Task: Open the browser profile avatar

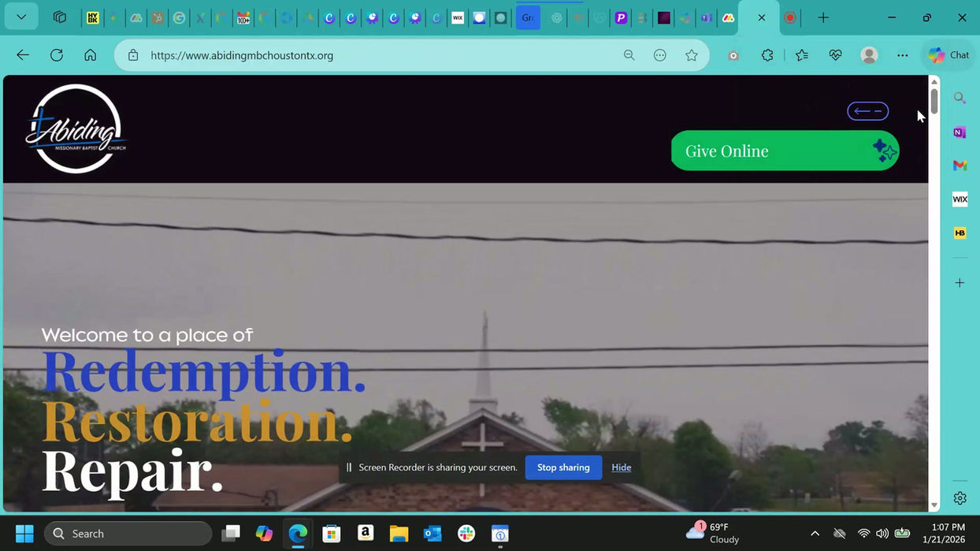Action: tap(870, 55)
